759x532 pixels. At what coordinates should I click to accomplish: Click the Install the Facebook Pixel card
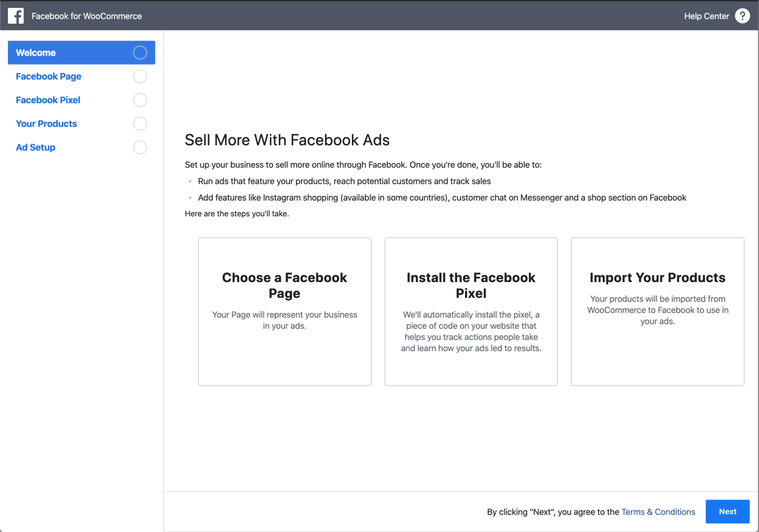pos(471,312)
